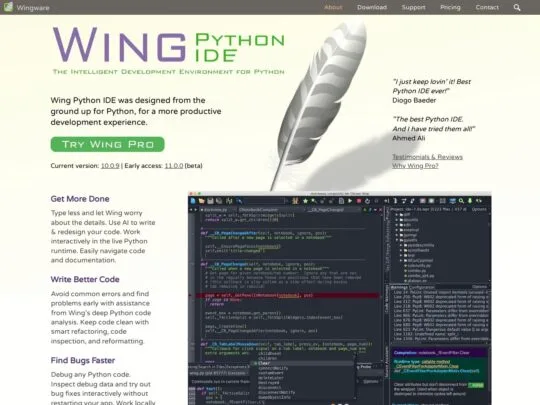This screenshot has width=540, height=405.
Task: Click the Restart debug circular arrow
Action: click(367, 201)
